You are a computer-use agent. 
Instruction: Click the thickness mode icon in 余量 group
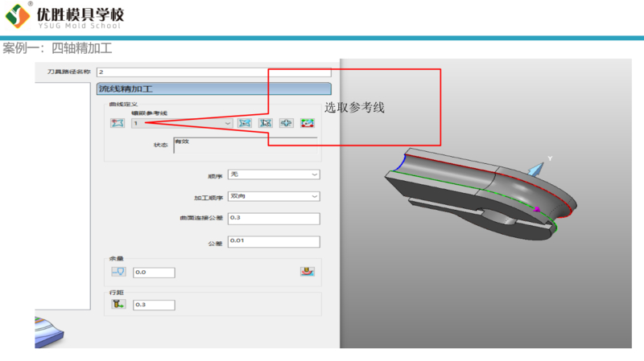[118, 272]
